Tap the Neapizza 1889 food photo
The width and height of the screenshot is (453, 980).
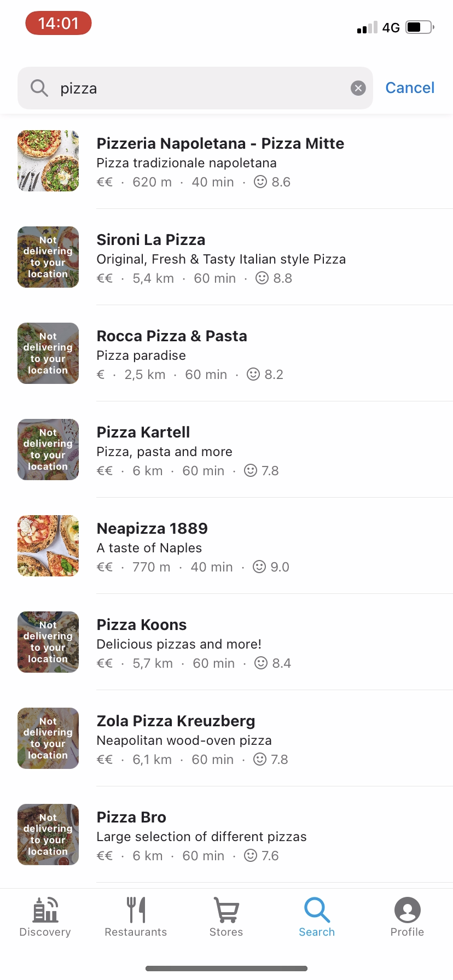48,546
